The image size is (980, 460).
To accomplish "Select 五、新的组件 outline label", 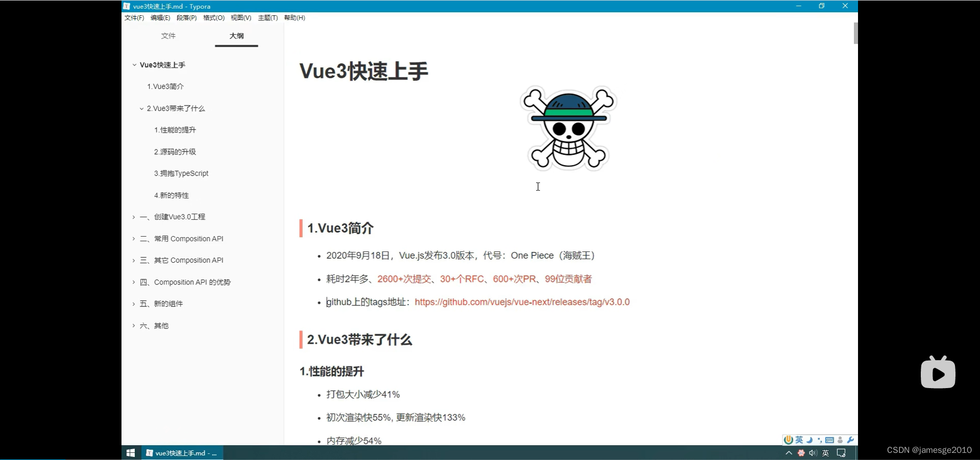I will [x=161, y=304].
